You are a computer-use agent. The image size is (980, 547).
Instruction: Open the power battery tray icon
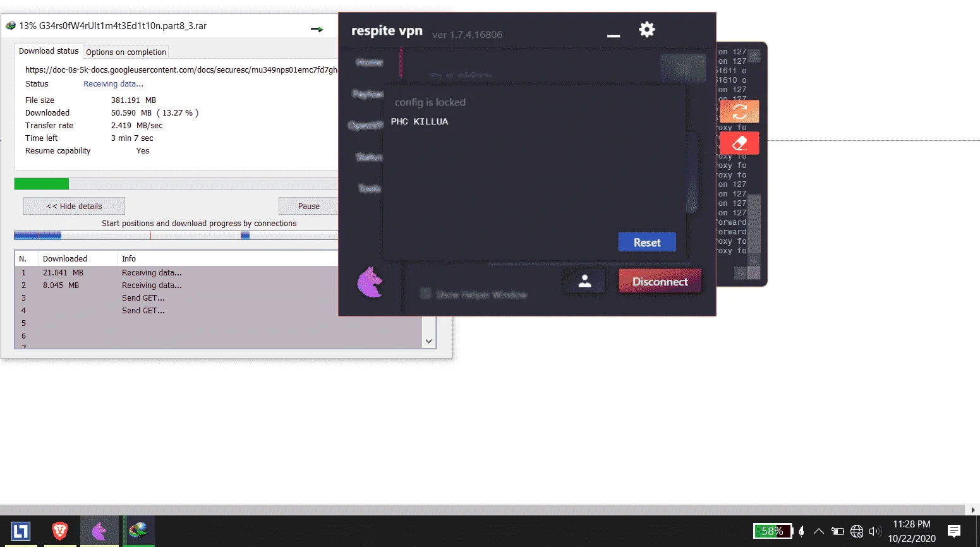pos(838,531)
